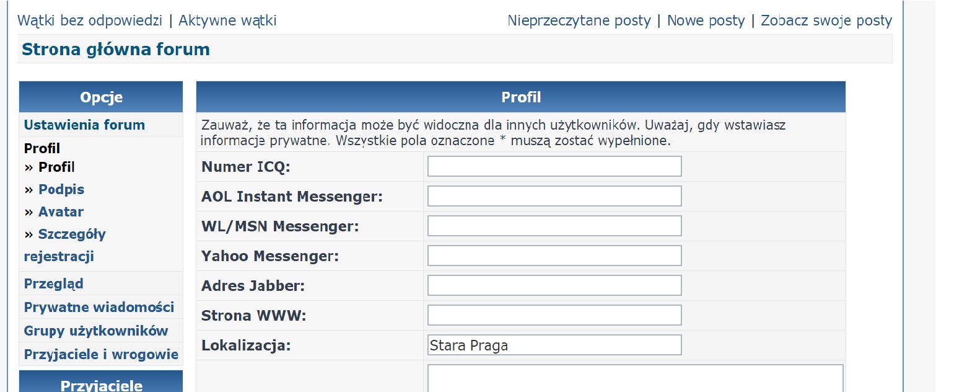The height and width of the screenshot is (392, 980).
Task: Open Przegląd in options sidebar
Action: click(53, 283)
